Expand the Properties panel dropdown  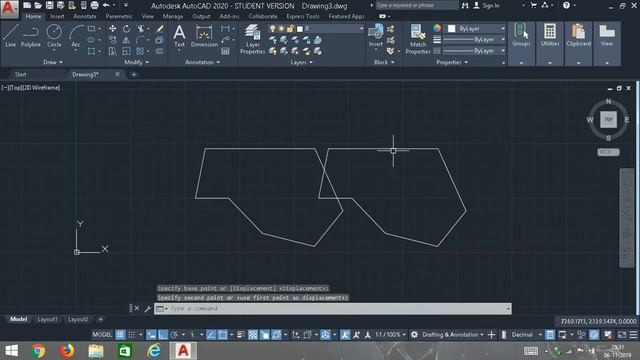452,62
